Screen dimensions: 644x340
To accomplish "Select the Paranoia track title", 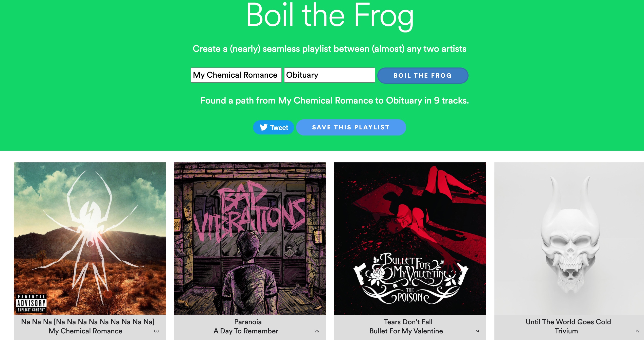I will click(248, 322).
